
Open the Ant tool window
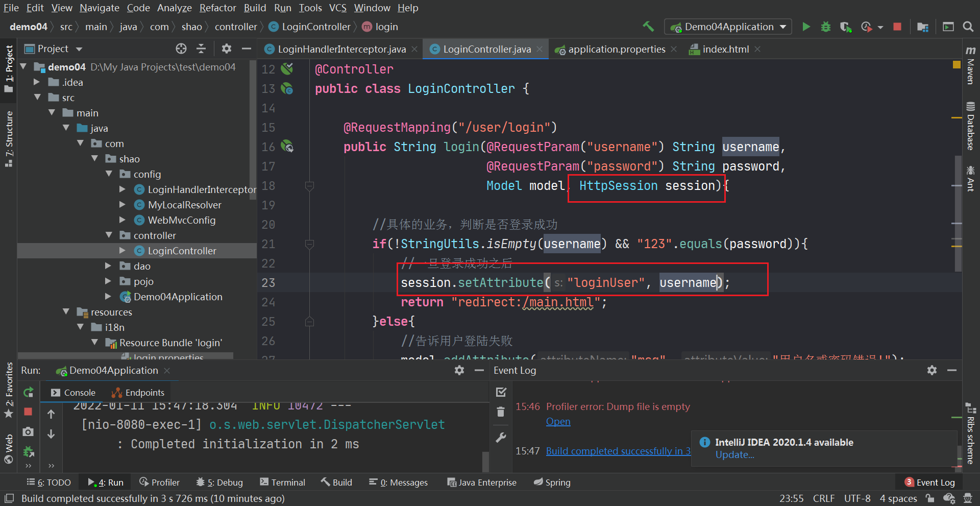[971, 178]
